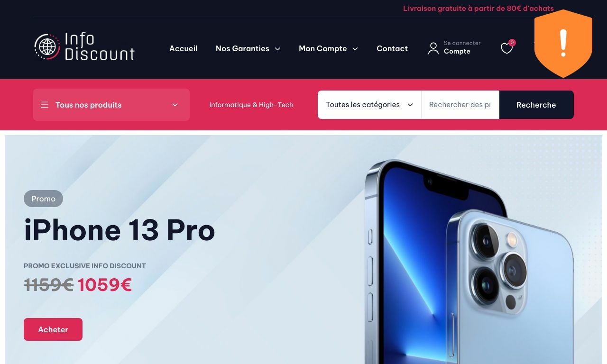
Task: Click the Se connecter Compte link
Action: [x=462, y=47]
